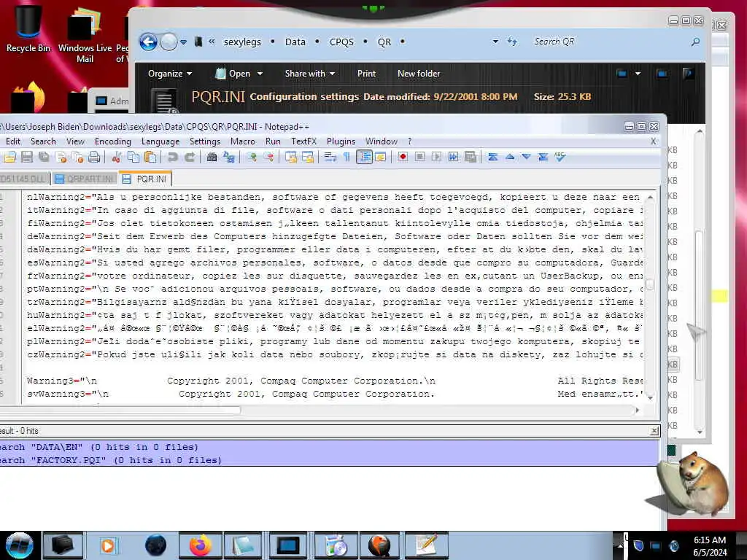Expand the Open button dropdown arrow
The height and width of the screenshot is (560, 747).
pyautogui.click(x=260, y=74)
